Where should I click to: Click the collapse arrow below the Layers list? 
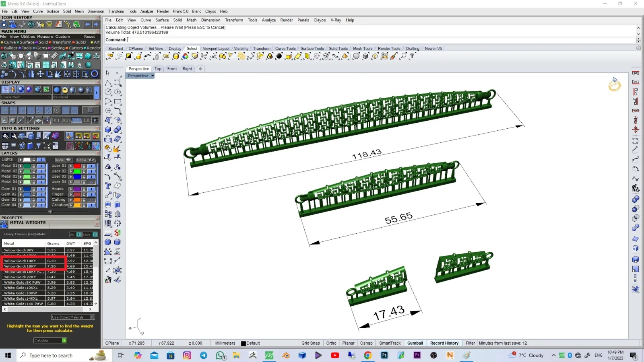50,212
